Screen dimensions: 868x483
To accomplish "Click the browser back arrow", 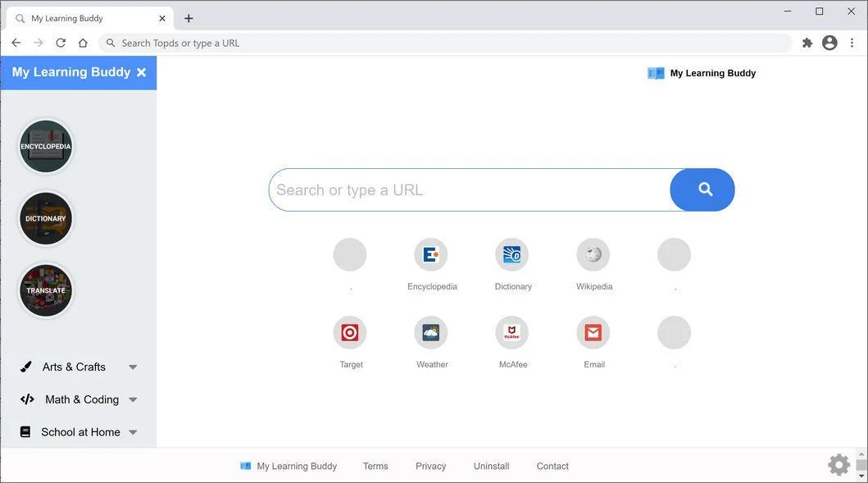I will click(16, 43).
